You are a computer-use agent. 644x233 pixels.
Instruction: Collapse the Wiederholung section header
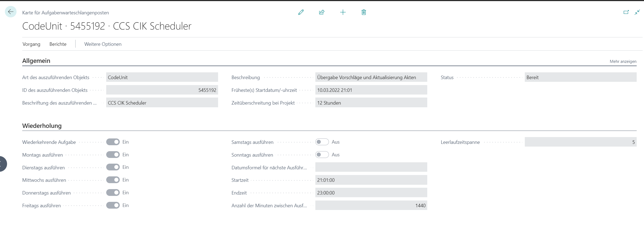point(42,126)
